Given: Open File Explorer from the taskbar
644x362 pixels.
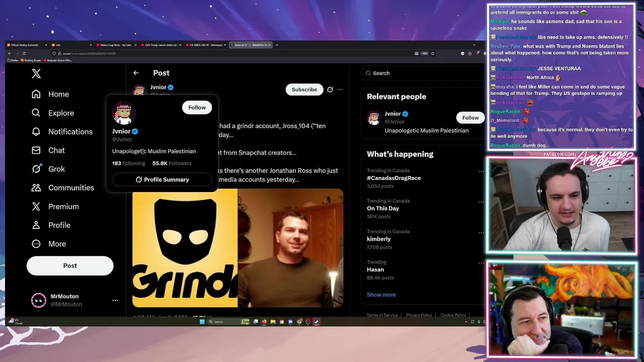Looking at the screenshot, I should pyautogui.click(x=273, y=322).
